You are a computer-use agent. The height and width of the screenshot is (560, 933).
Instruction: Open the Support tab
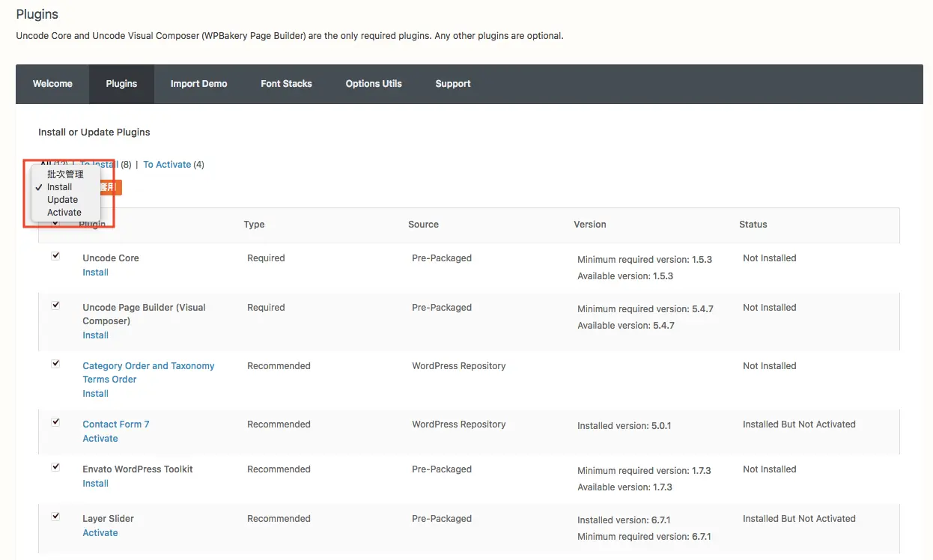453,84
